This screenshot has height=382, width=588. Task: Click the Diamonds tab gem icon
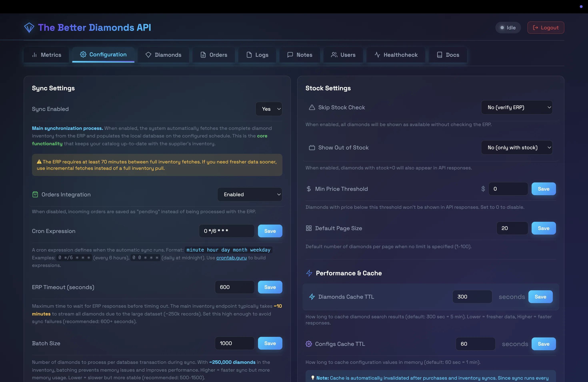tap(148, 55)
